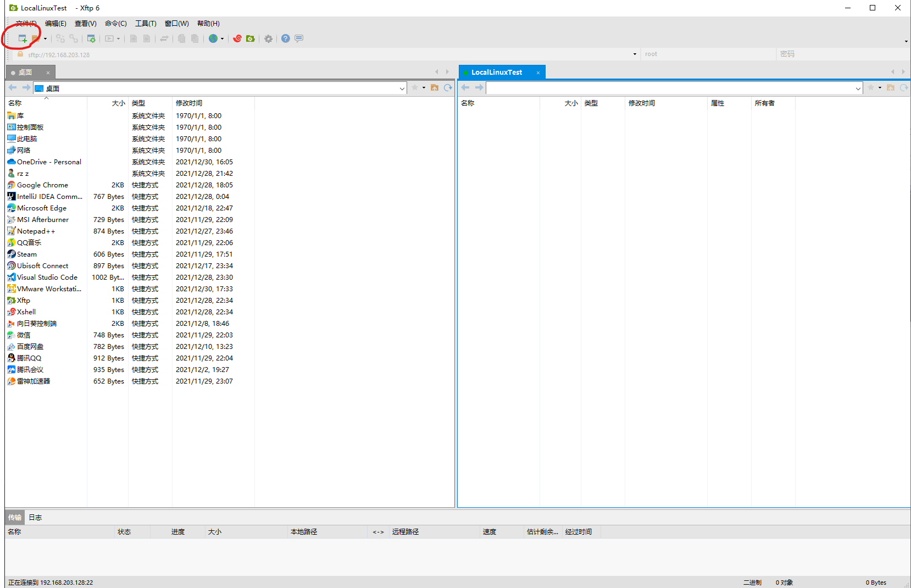The width and height of the screenshot is (911, 588).
Task: Sort remote files by 大小 column
Action: [x=560, y=103]
